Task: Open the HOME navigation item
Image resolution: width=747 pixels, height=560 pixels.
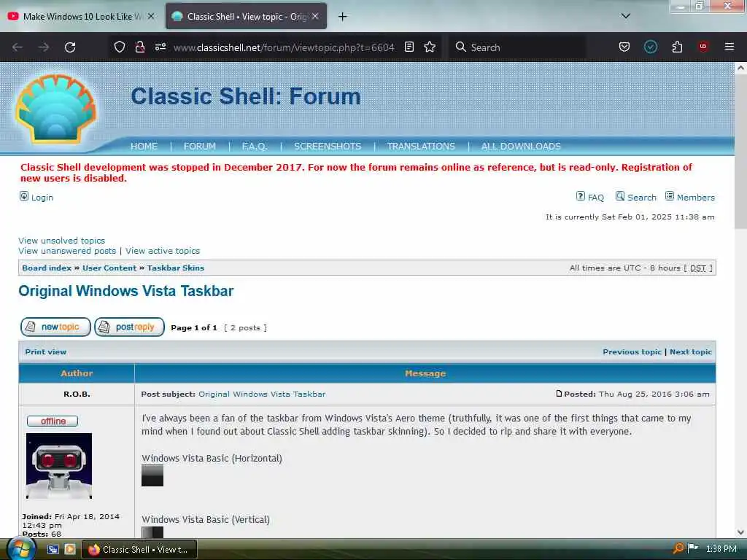Action: point(144,146)
